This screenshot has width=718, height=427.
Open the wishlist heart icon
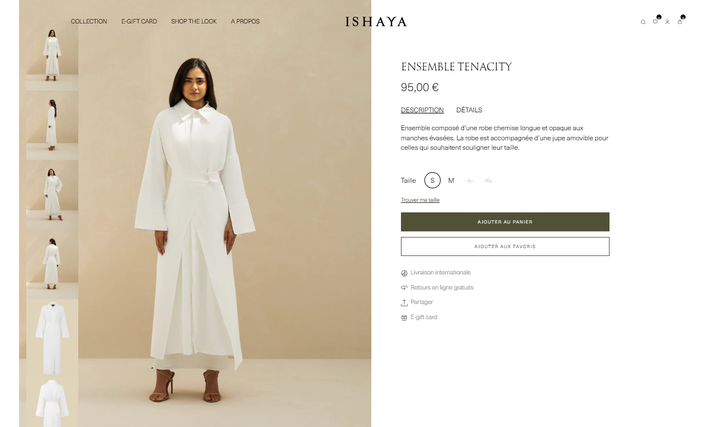[655, 22]
